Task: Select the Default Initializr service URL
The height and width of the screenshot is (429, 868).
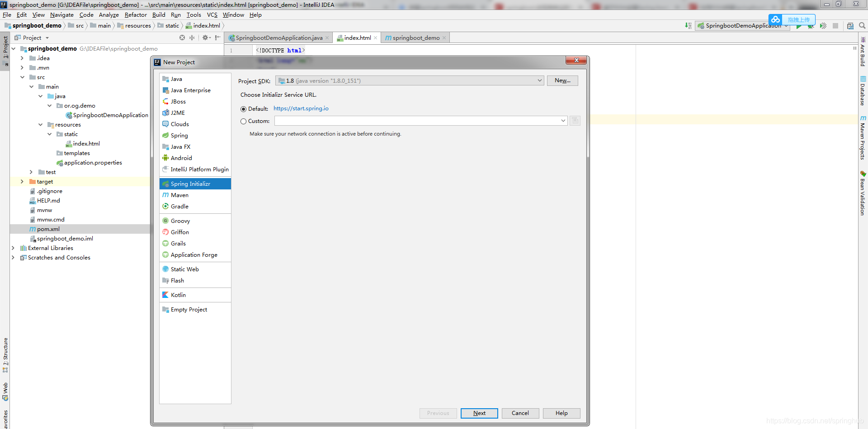Action: (x=244, y=109)
